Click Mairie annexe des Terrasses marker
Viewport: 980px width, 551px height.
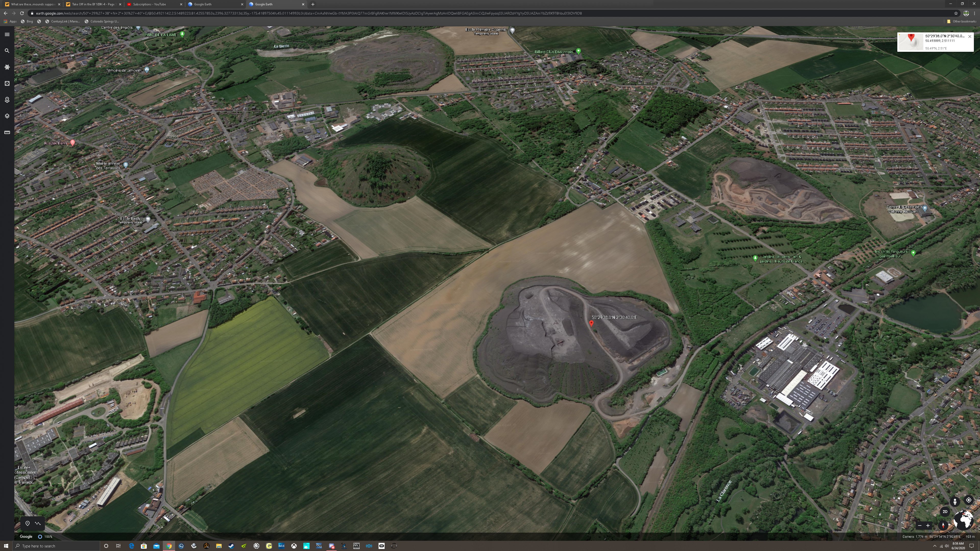(x=126, y=165)
